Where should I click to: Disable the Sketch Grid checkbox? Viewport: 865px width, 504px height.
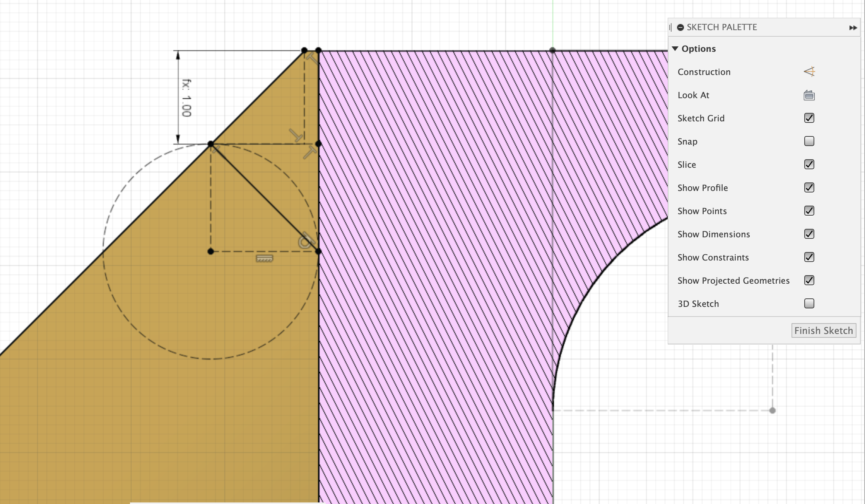809,118
